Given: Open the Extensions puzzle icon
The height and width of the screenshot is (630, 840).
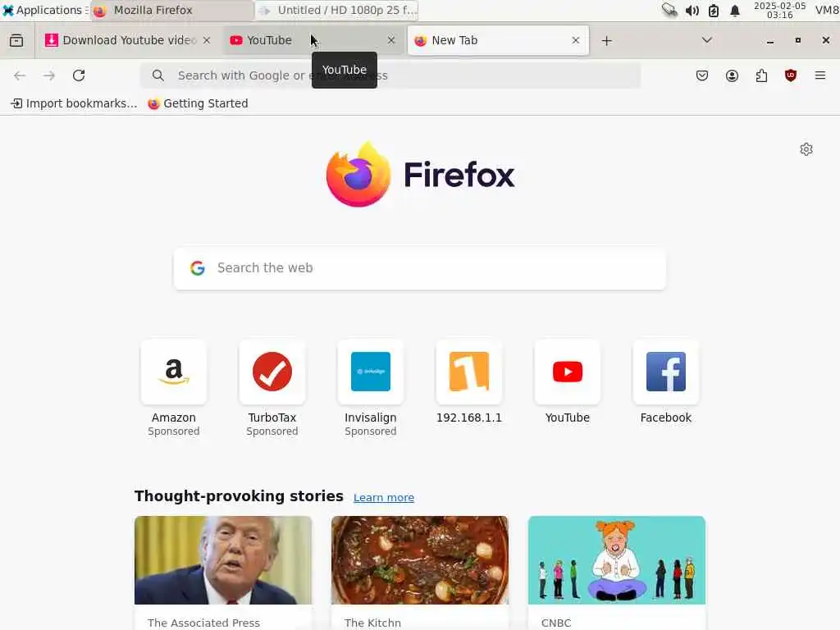Looking at the screenshot, I should point(761,75).
